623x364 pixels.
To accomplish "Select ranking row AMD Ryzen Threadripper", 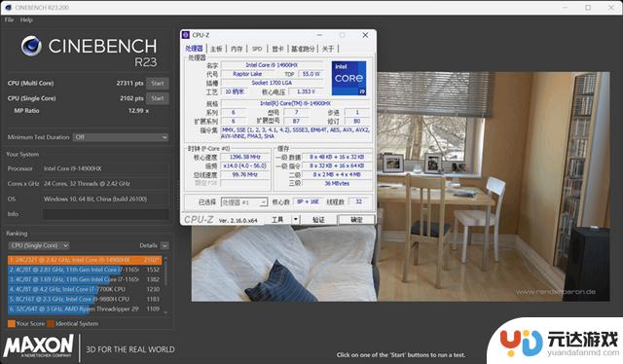I will coord(85,309).
